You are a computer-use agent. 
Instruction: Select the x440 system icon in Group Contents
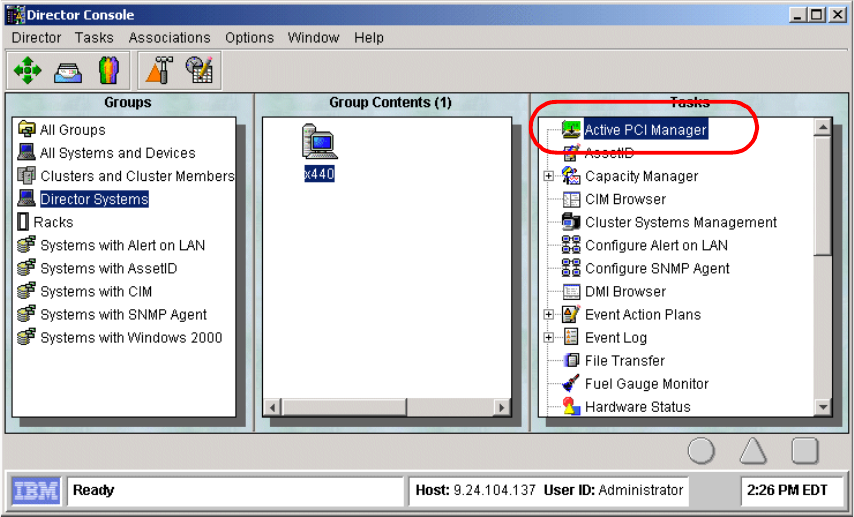click(x=319, y=142)
